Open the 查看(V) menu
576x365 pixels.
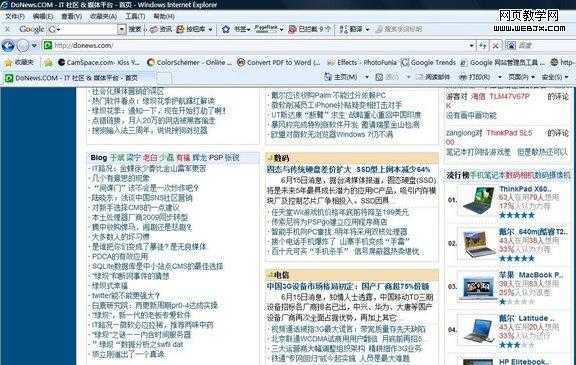(71, 16)
